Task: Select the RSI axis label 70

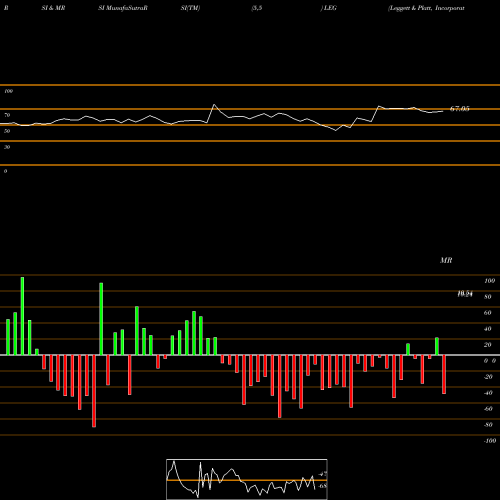Action: pyautogui.click(x=7, y=115)
